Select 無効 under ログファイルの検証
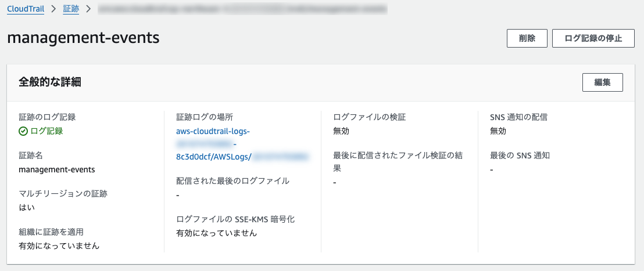644x271 pixels. (x=341, y=131)
